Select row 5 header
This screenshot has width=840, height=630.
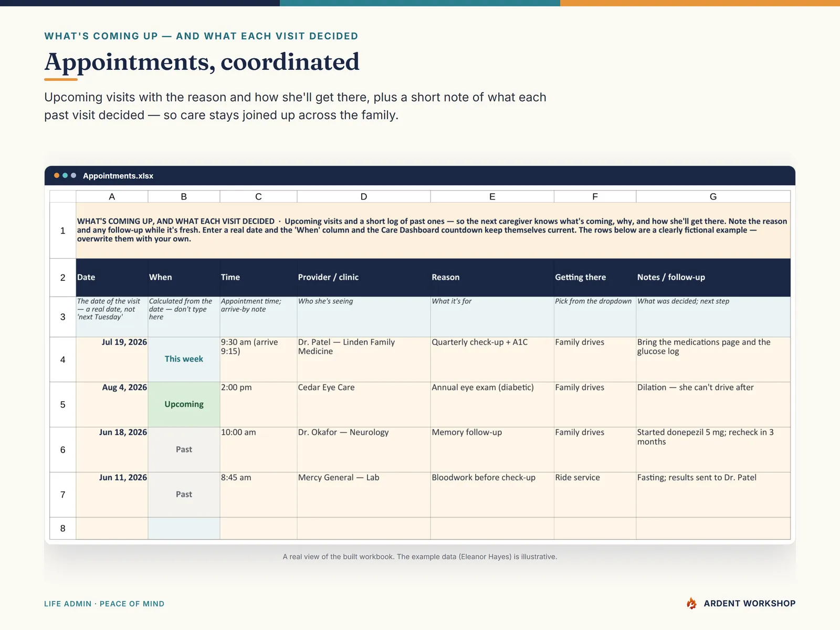coord(63,405)
